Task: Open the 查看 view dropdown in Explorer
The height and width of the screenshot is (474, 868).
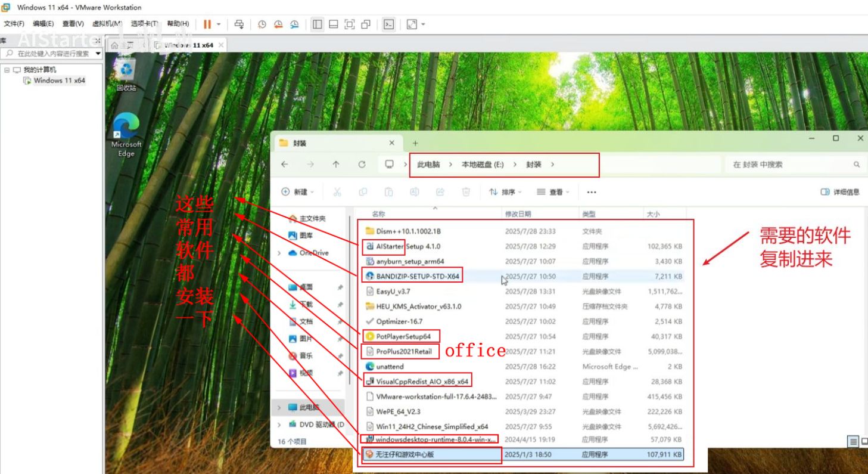Action: click(x=553, y=192)
